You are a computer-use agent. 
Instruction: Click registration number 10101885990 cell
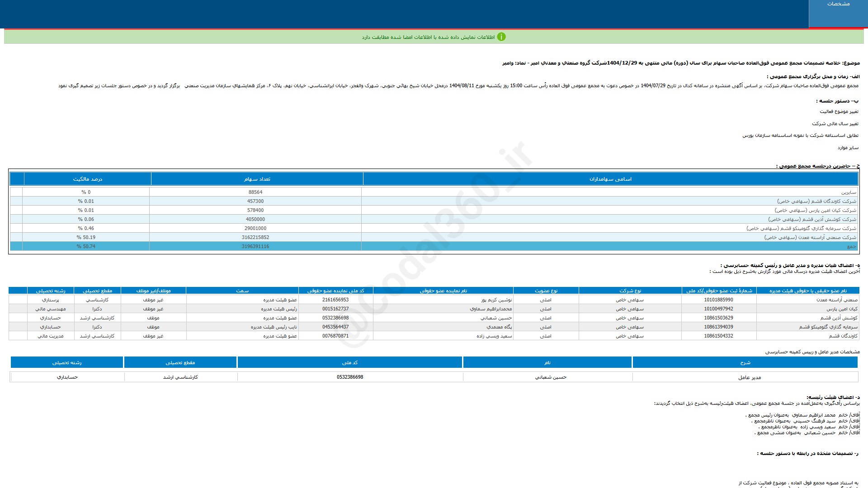(718, 300)
